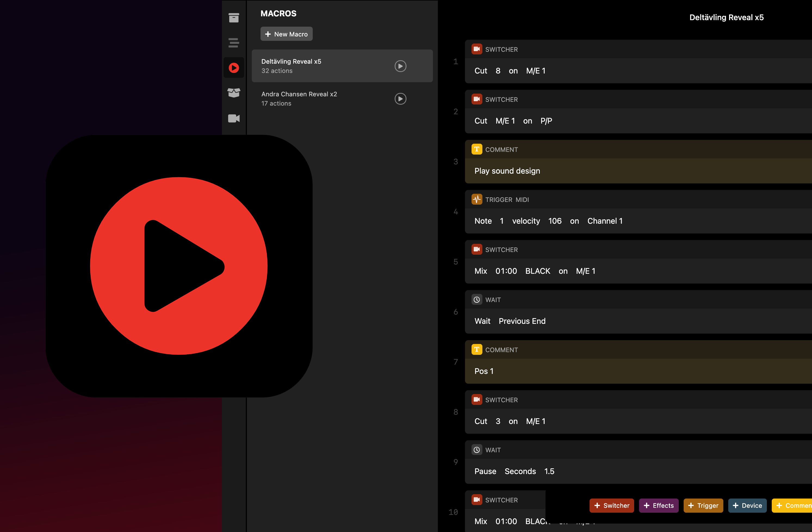812x532 pixels.
Task: Click the Switcher icon on action 10
Action: [477, 500]
